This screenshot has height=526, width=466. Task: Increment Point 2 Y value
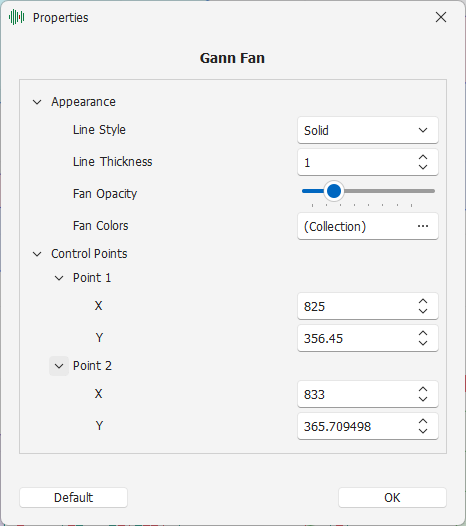click(423, 422)
